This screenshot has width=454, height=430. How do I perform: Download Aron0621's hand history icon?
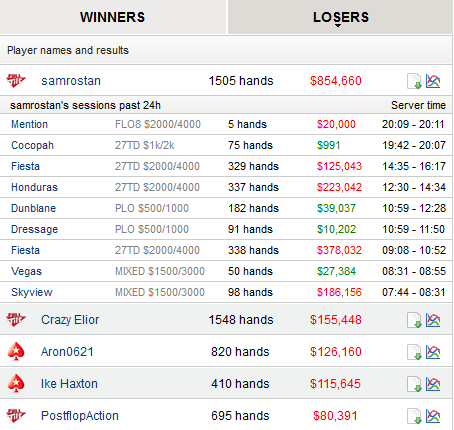click(414, 352)
